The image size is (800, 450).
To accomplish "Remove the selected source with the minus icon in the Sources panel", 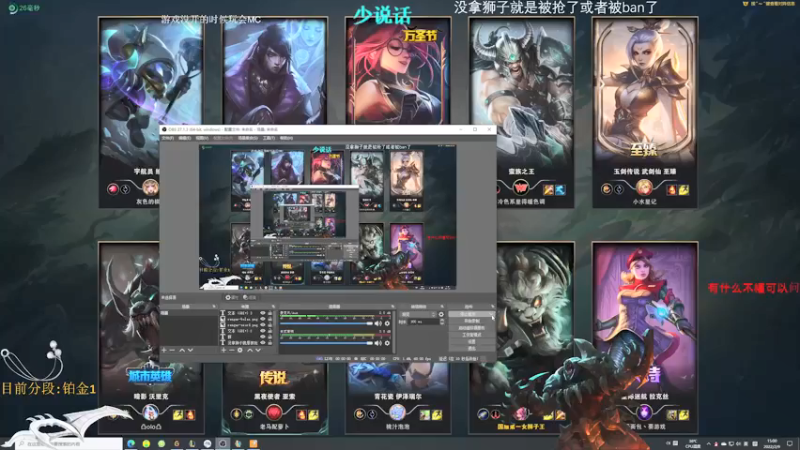I will (231, 350).
